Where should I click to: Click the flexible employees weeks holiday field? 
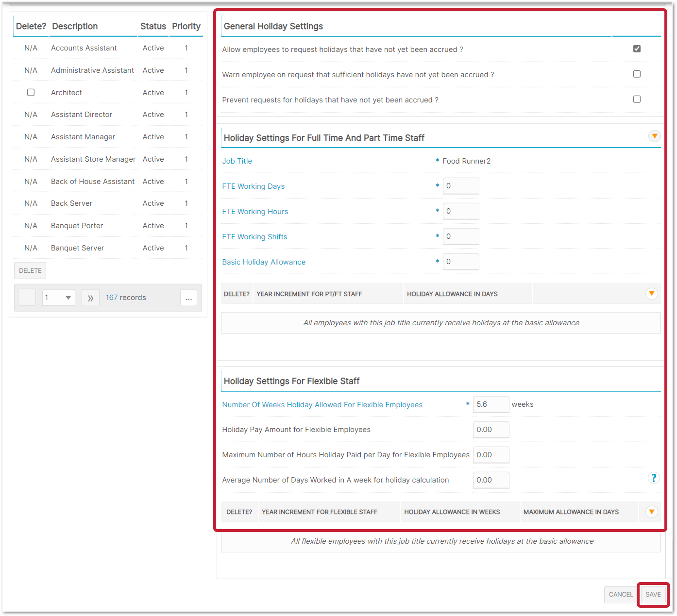pyautogui.click(x=491, y=405)
